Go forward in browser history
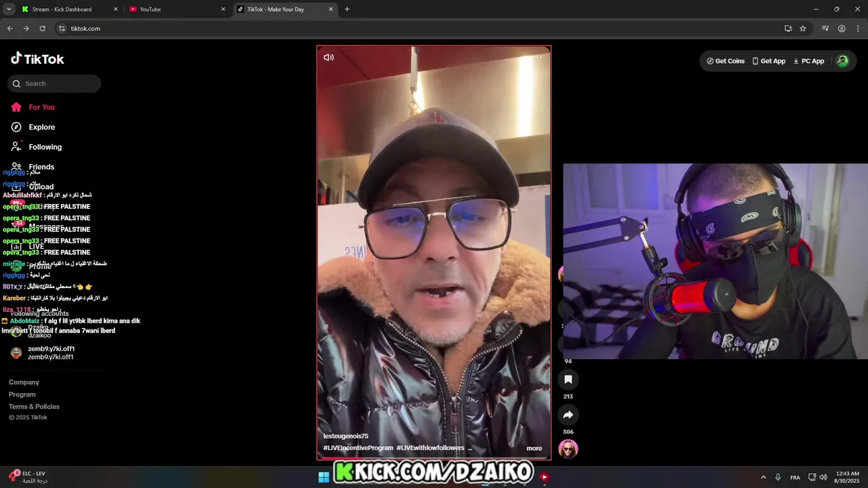 click(x=26, y=28)
